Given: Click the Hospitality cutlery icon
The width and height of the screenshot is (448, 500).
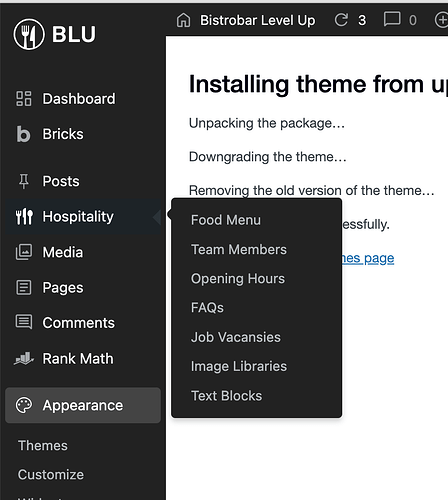Looking at the screenshot, I should 24,217.
